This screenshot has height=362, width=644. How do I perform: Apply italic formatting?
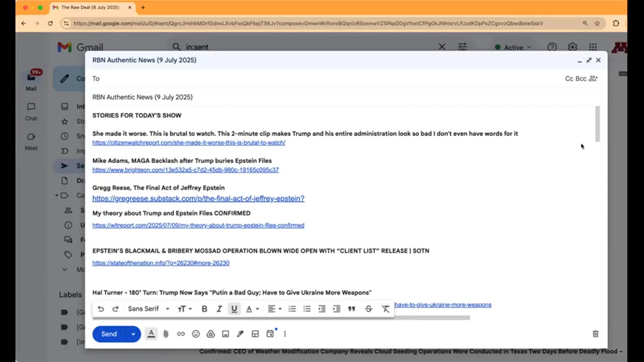tap(219, 309)
